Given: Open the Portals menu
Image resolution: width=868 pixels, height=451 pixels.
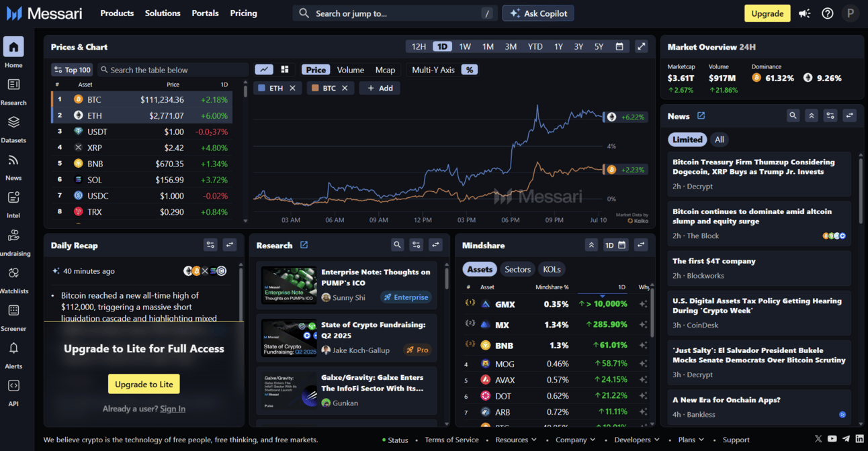Looking at the screenshot, I should [x=205, y=13].
